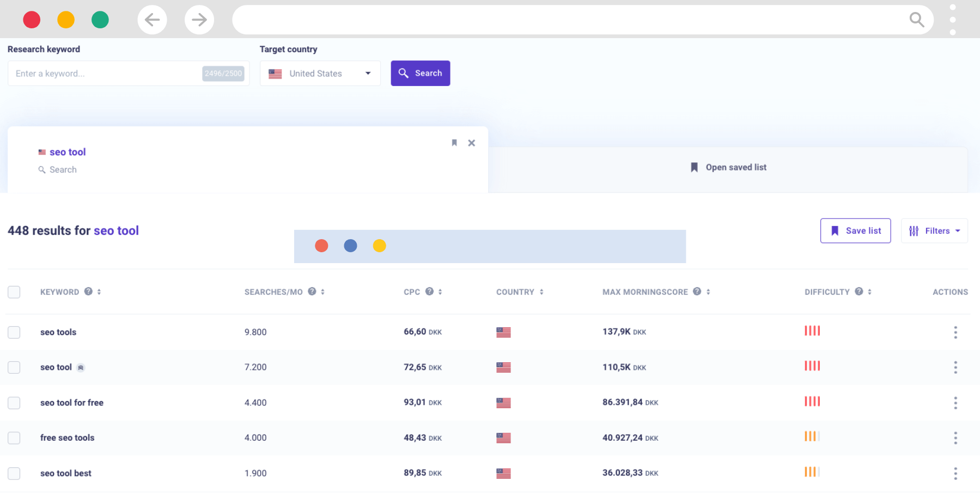Click the badge icon next to seo tool
This screenshot has height=493, width=980.
coord(81,368)
